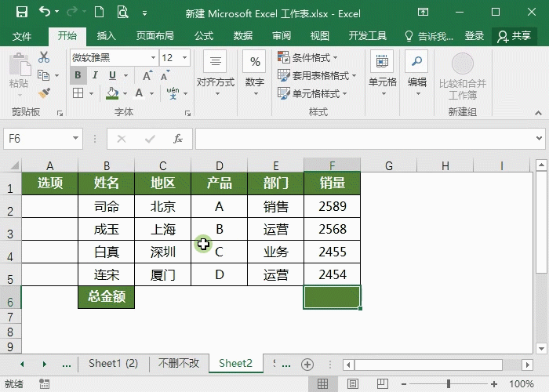Decrease font size with the smaller A
This screenshot has height=392, width=549.
click(165, 75)
